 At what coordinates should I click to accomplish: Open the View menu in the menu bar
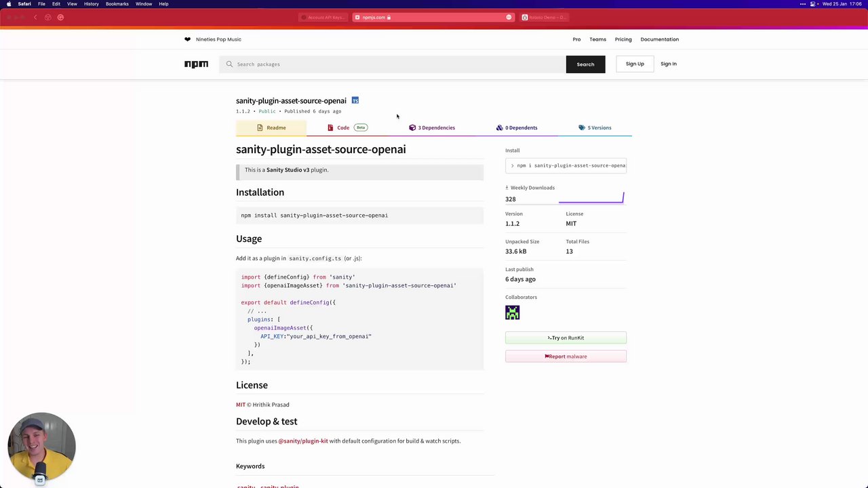(72, 4)
